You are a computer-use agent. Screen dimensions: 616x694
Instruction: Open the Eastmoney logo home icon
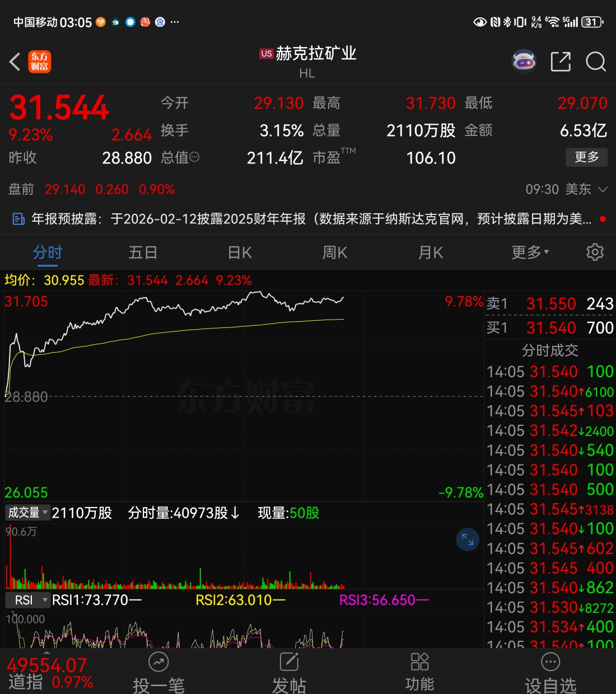[x=40, y=62]
